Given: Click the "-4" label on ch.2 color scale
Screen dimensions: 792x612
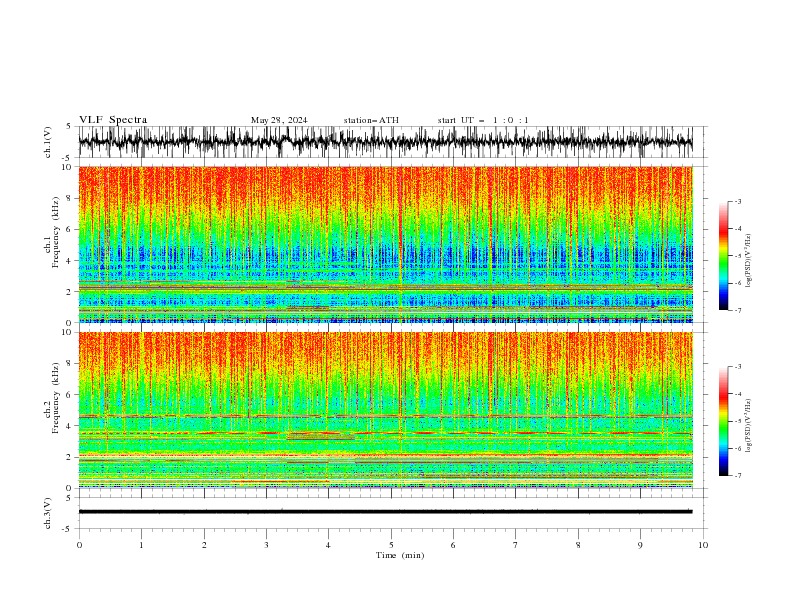Looking at the screenshot, I should point(737,394).
